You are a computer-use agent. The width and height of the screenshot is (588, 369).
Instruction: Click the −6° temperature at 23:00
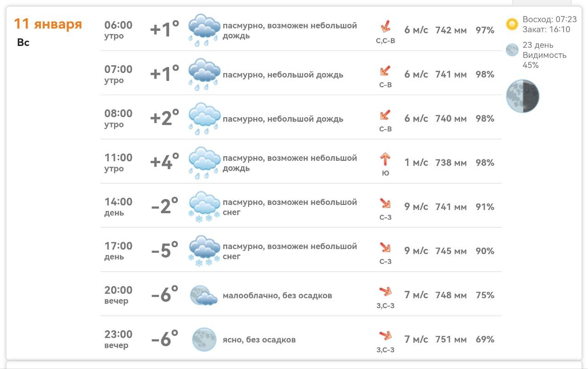164,340
